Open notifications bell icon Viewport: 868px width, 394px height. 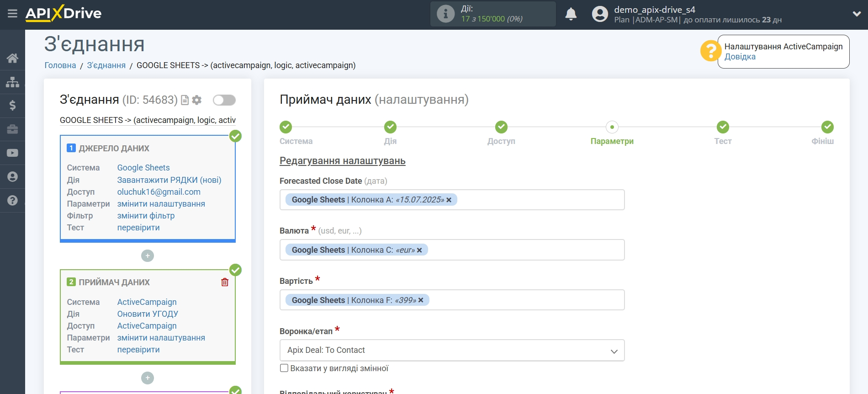pyautogui.click(x=571, y=14)
